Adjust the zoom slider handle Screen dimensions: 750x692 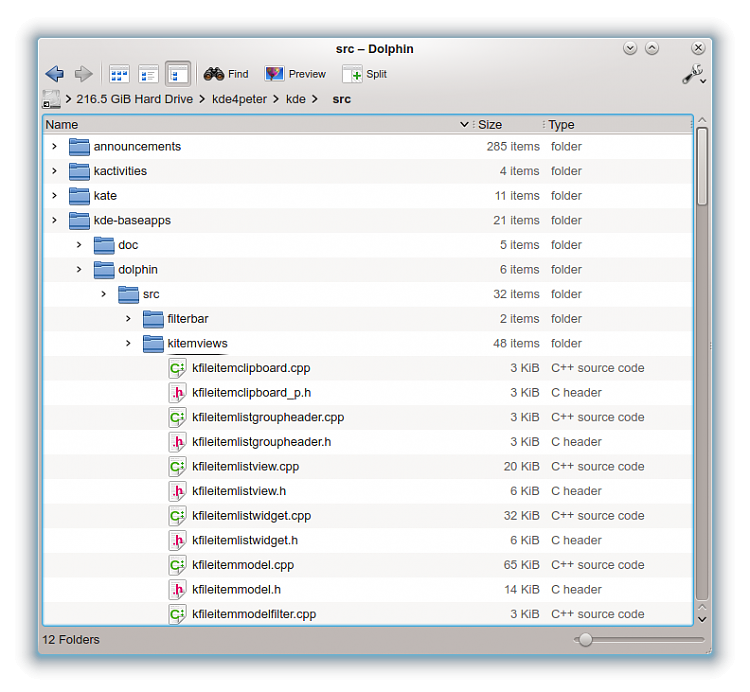pos(585,639)
